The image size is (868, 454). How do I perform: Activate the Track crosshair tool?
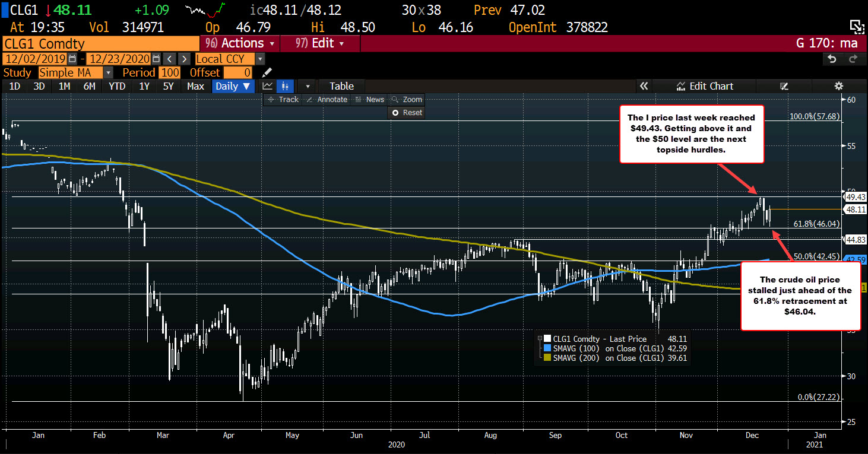283,99
